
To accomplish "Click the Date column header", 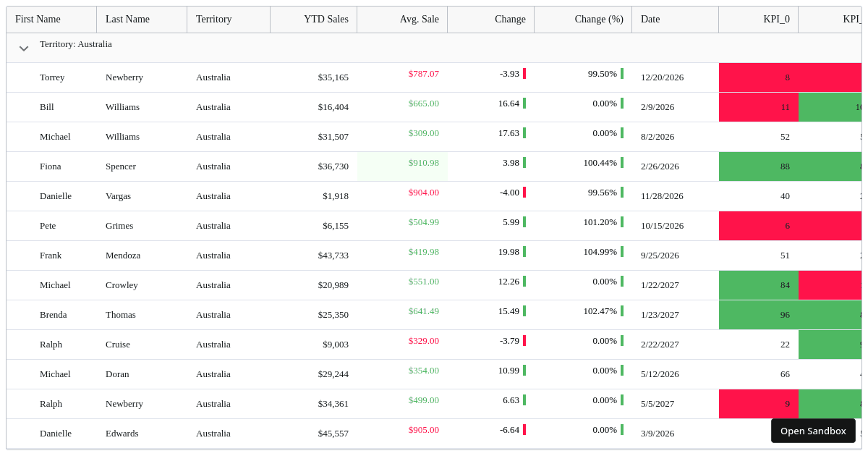I will click(x=676, y=20).
